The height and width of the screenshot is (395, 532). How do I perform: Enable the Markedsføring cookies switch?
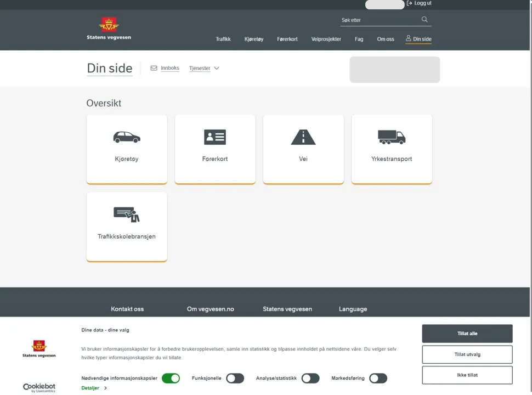coord(378,378)
